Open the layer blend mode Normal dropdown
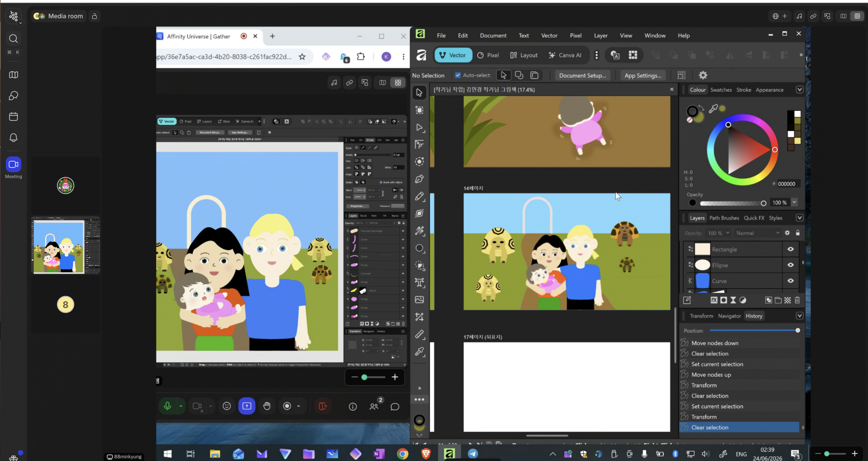Viewport: 868px width, 461px height. (x=757, y=233)
